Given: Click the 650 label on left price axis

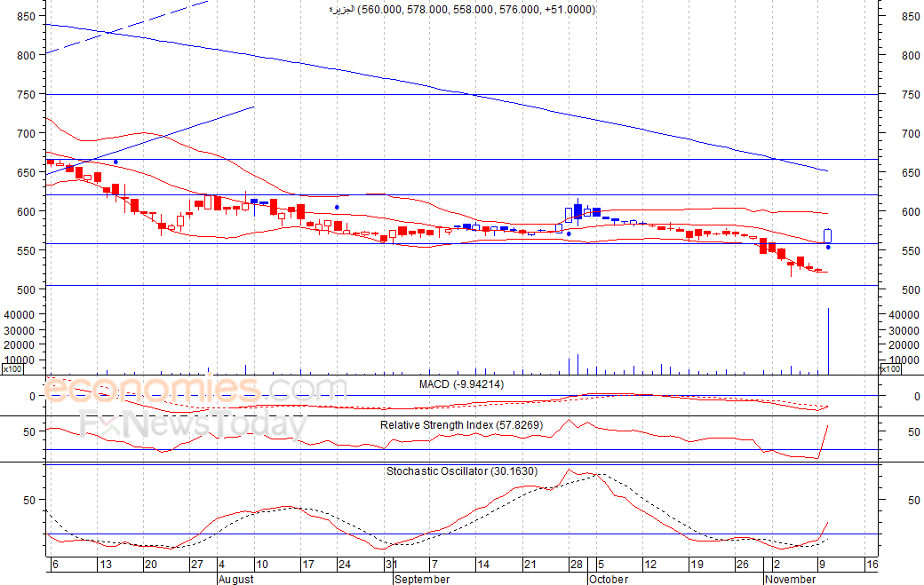Looking at the screenshot, I should click(x=26, y=172).
